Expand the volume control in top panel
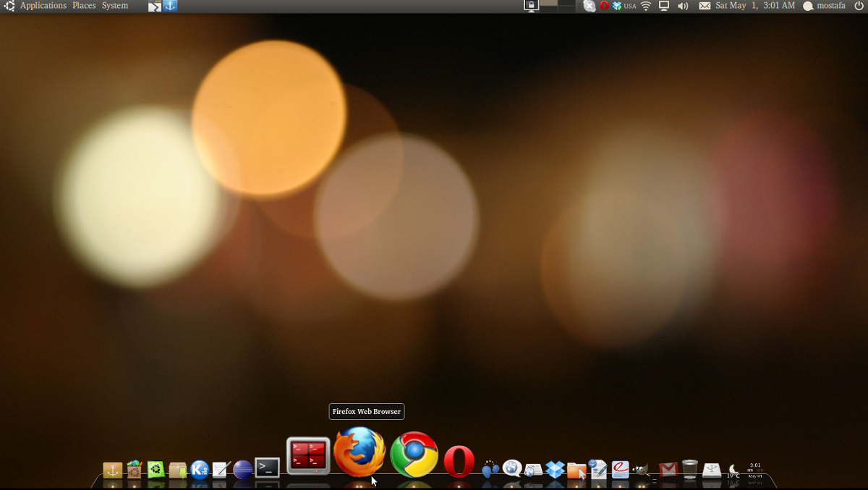 click(x=683, y=6)
